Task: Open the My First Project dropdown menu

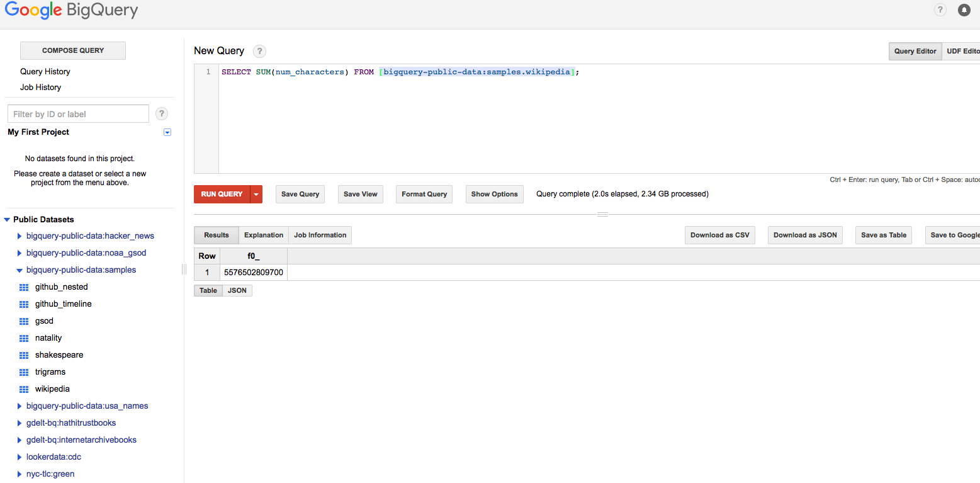Action: coord(167,132)
